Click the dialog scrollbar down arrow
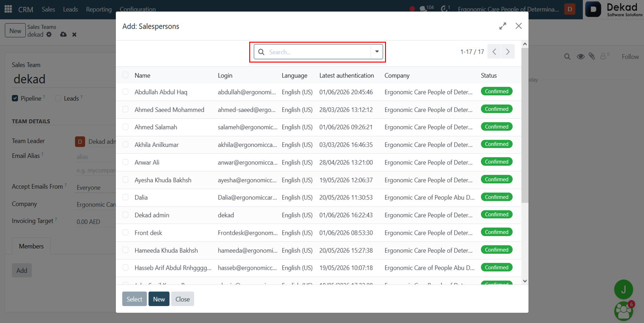This screenshot has width=644, height=323. pyautogui.click(x=525, y=281)
